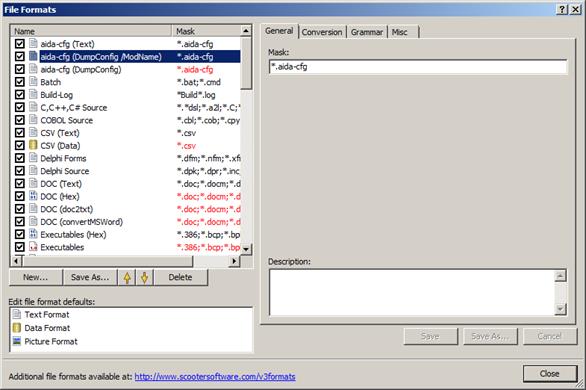This screenshot has width=586, height=390.
Task: Uncheck the DOC (Hex) checkbox
Action: pos(20,196)
